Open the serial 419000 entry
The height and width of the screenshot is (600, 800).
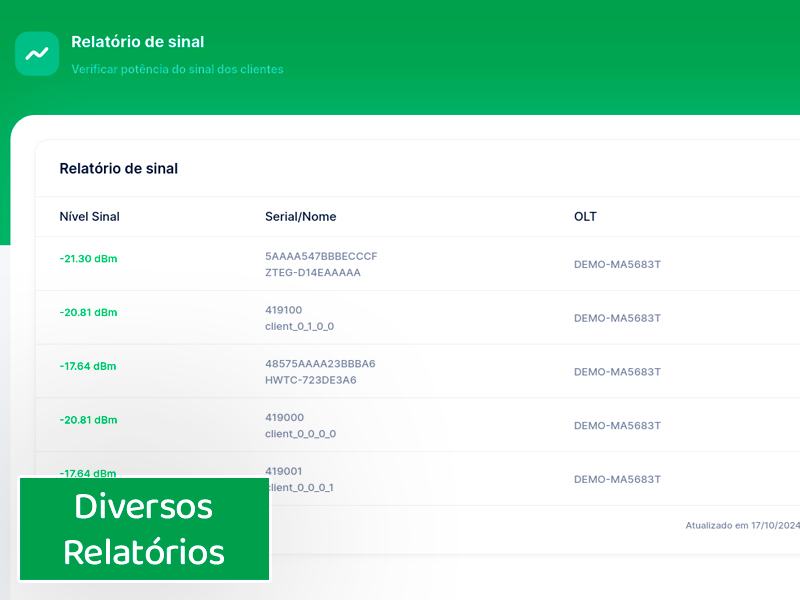(x=283, y=418)
